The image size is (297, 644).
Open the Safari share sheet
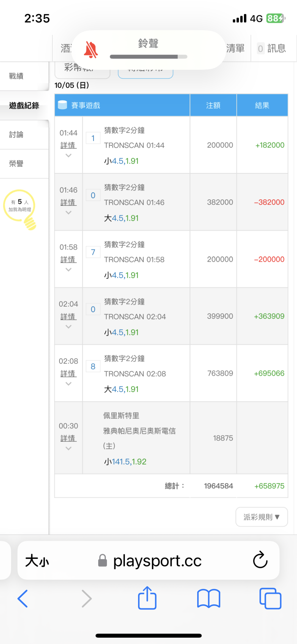[147, 598]
